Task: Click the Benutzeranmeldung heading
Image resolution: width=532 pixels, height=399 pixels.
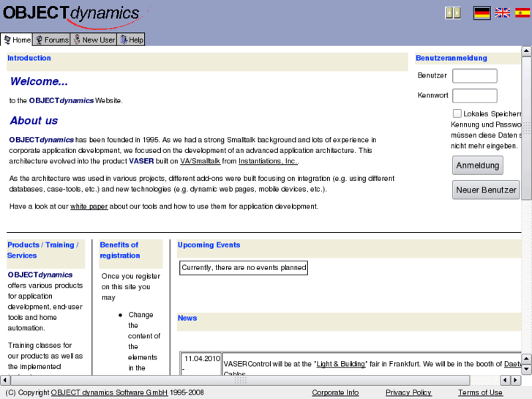Action: tap(452, 58)
